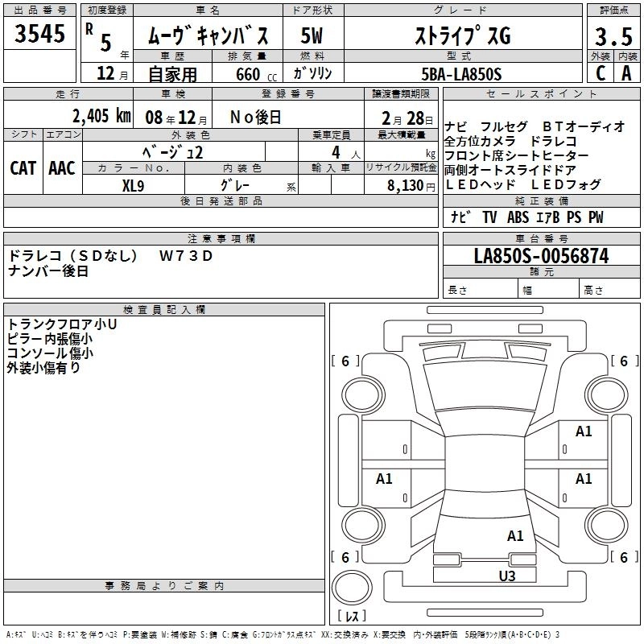Select the sales point 両側オートスライドドア
This screenshot has width=644, height=644.
(x=510, y=170)
